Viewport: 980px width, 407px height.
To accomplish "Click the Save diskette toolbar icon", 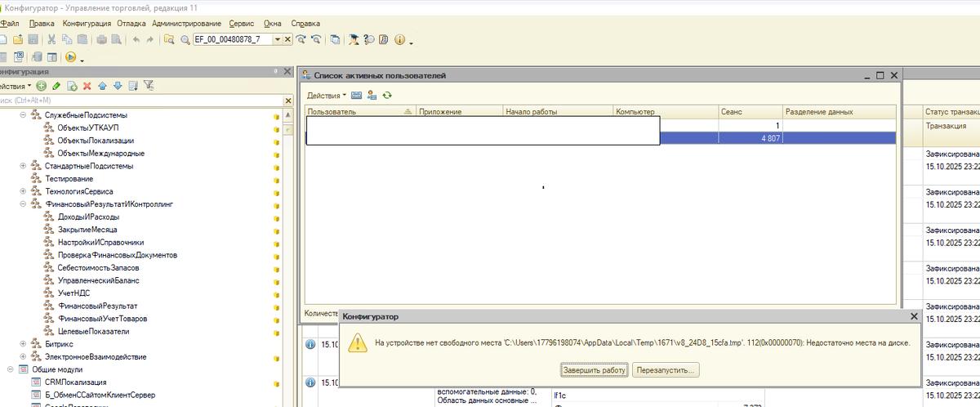I will coord(33,39).
